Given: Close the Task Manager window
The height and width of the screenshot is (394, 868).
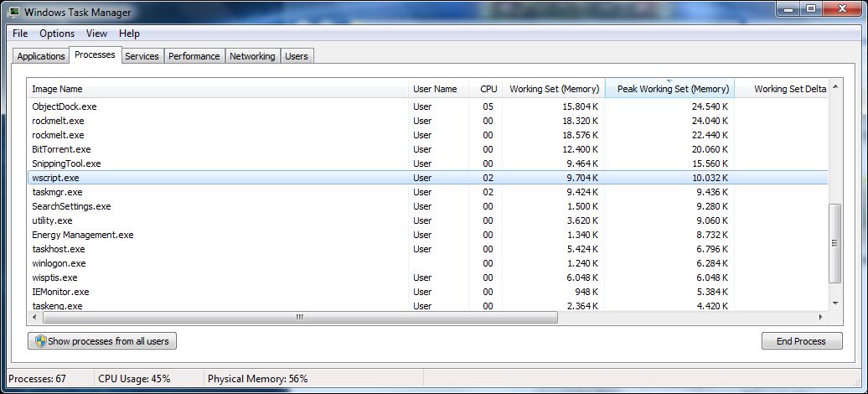Looking at the screenshot, I should [x=844, y=8].
